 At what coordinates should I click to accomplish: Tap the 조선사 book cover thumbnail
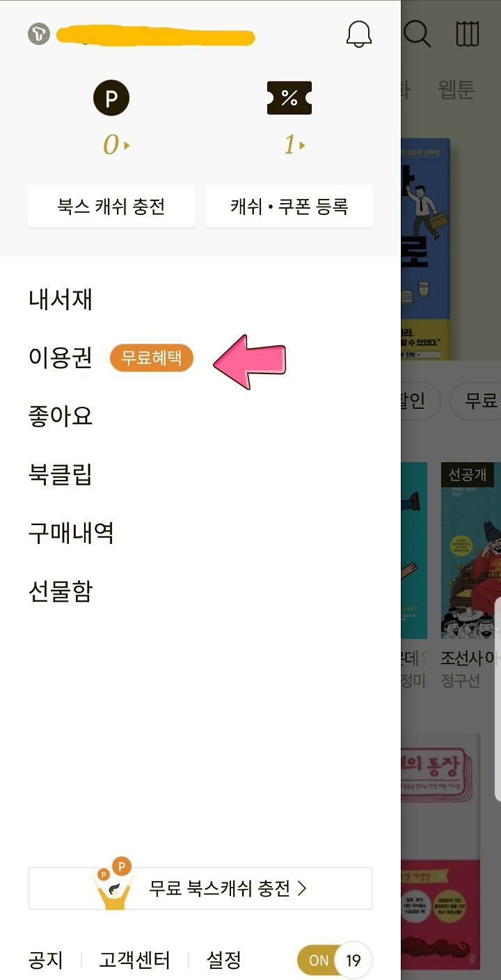tap(471, 550)
